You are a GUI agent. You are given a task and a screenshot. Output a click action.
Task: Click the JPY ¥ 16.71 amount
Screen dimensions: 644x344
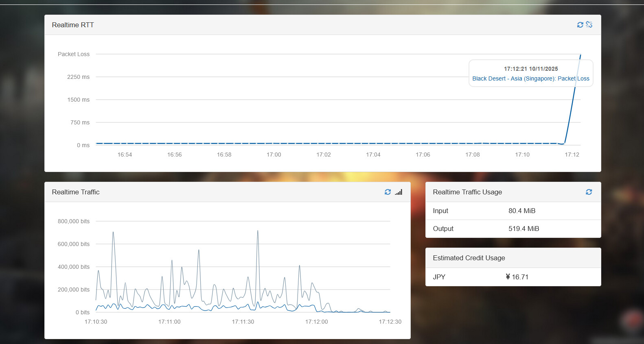pyautogui.click(x=517, y=277)
